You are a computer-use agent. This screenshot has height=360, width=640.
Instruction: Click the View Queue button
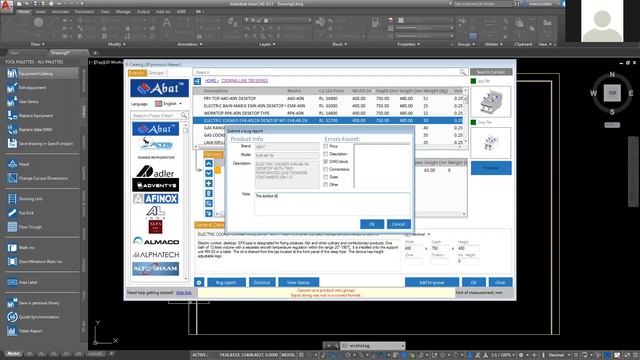pyautogui.click(x=298, y=282)
